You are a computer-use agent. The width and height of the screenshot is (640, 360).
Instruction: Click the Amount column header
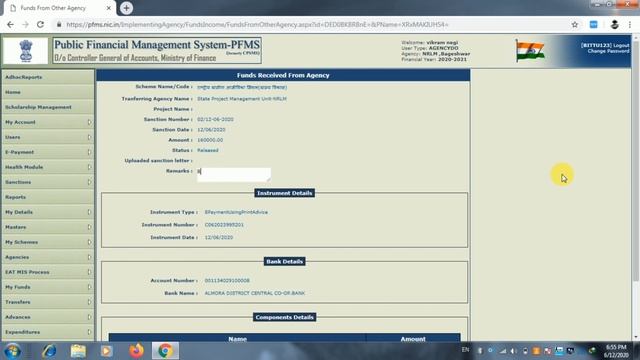click(413, 338)
